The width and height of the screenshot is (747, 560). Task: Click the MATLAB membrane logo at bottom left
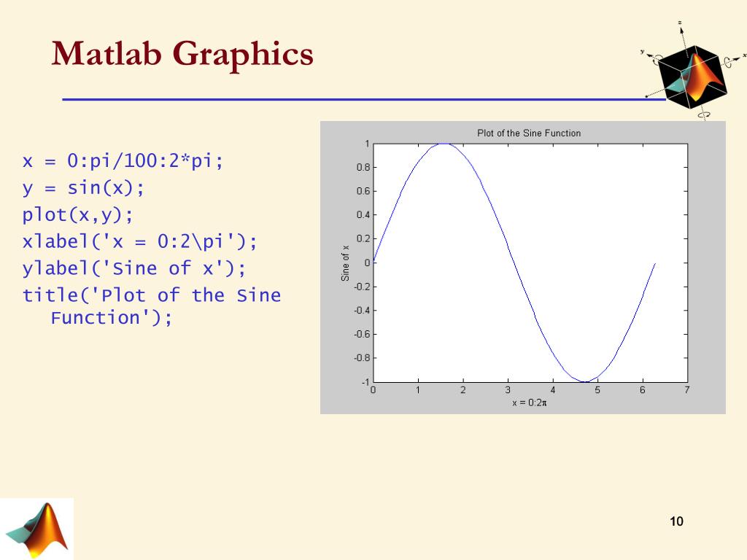[37, 529]
